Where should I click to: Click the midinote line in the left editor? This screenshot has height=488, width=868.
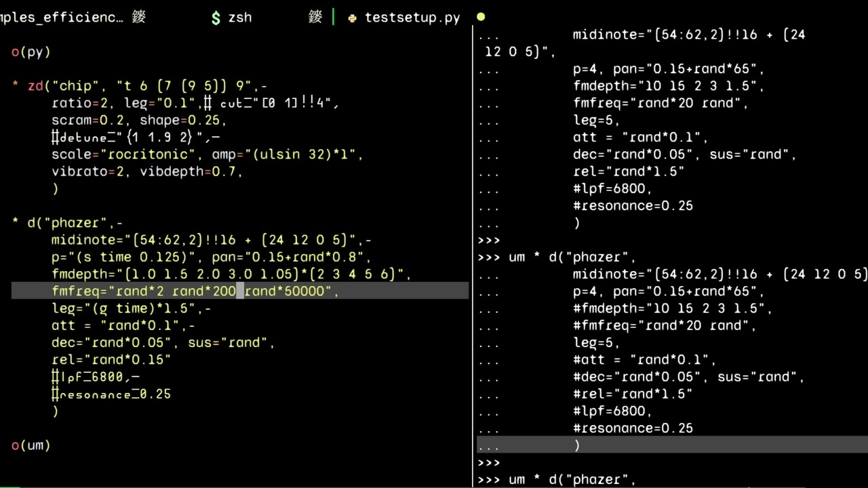click(212, 240)
